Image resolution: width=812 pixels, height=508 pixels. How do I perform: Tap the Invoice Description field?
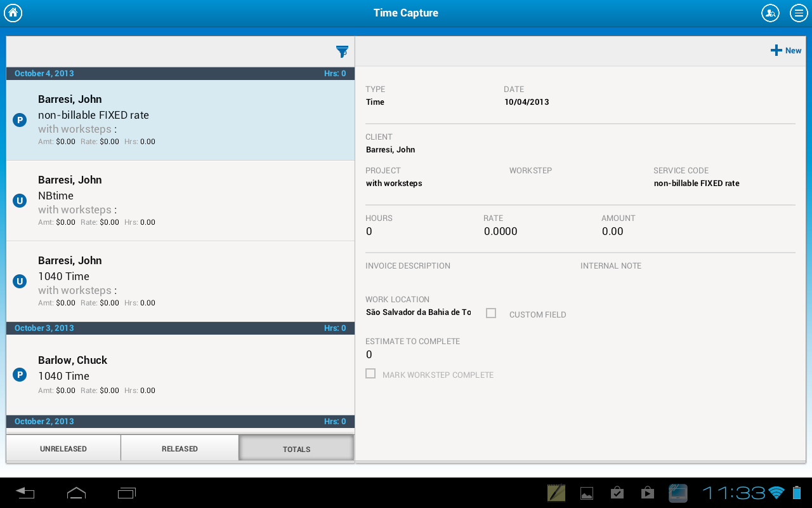[408, 265]
